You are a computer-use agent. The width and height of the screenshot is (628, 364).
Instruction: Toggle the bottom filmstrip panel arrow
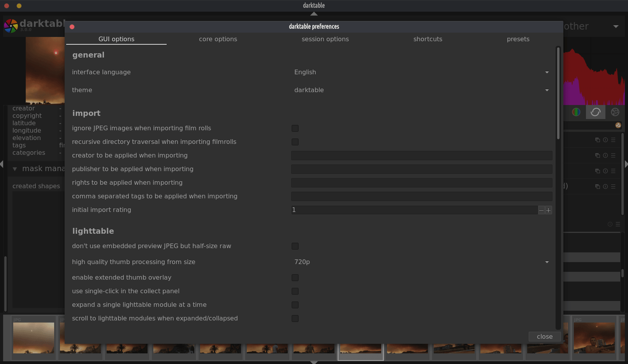pos(314,362)
